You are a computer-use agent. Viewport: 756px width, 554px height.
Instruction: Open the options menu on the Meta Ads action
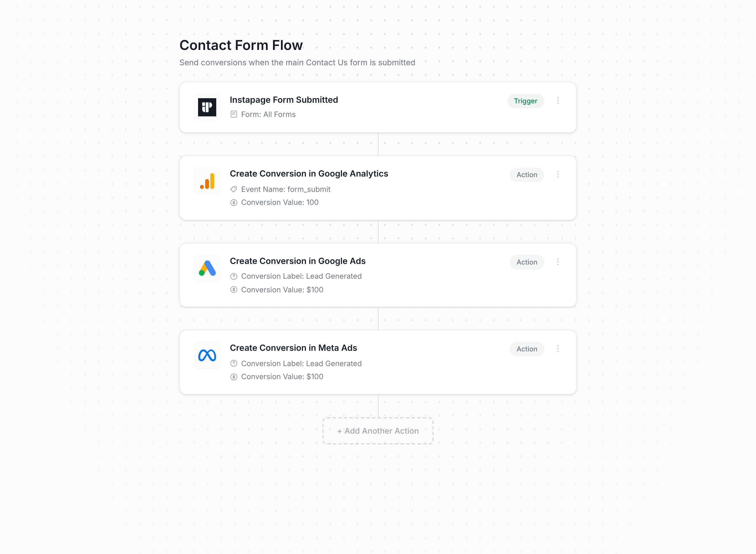(558, 349)
